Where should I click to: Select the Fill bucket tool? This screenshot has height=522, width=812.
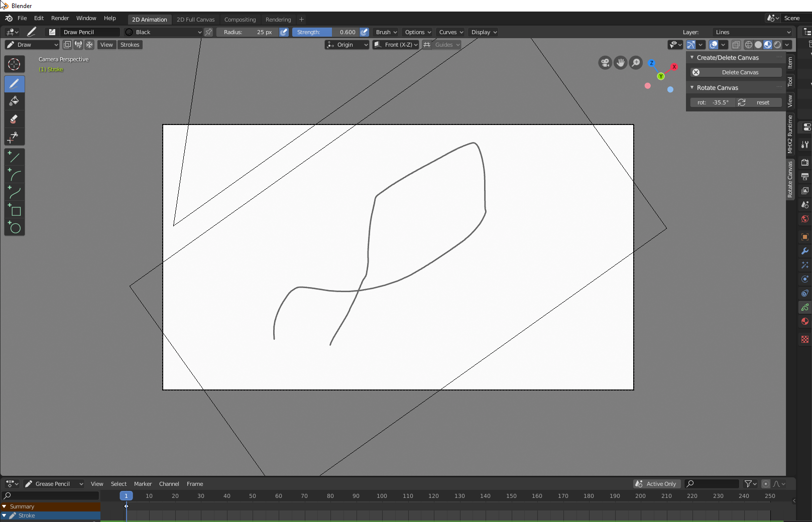point(14,101)
